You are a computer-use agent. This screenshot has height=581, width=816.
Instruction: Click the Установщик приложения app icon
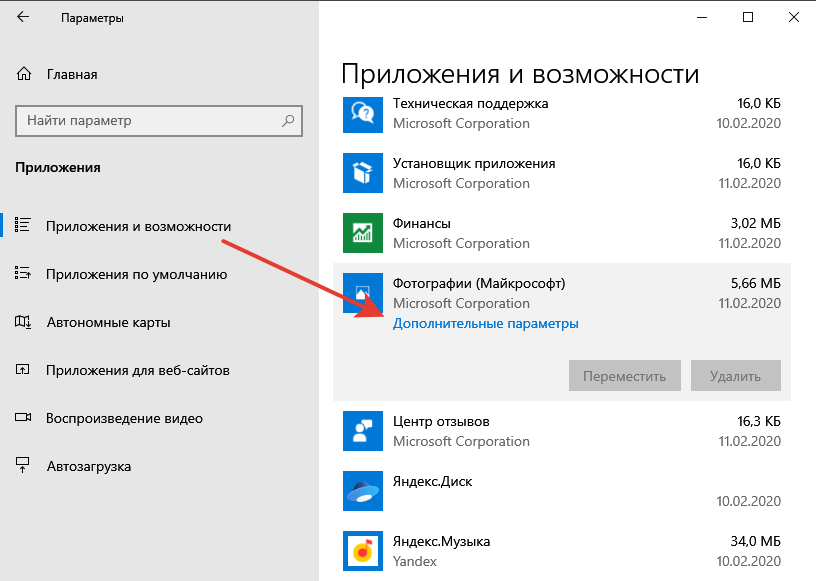[x=363, y=173]
